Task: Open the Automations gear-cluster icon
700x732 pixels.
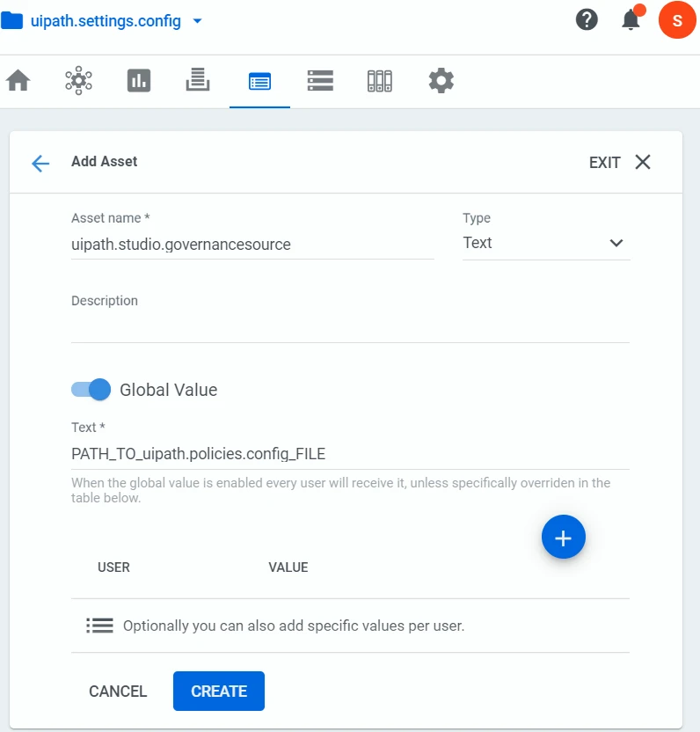Action: click(78, 80)
